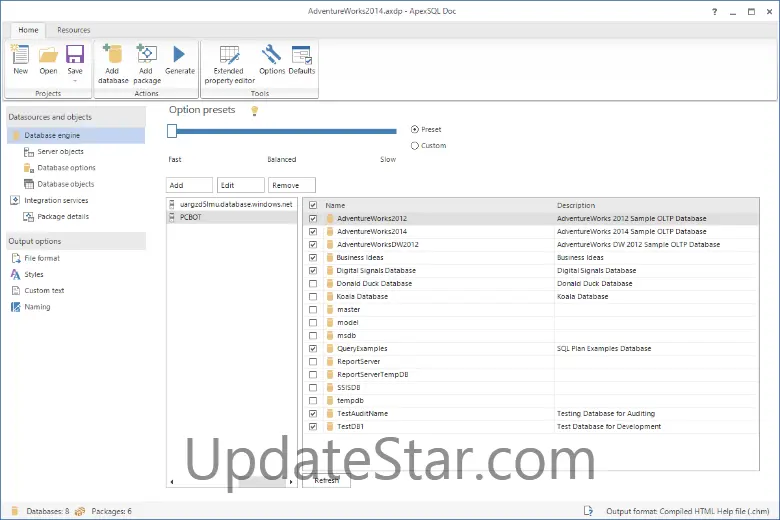Sort by the Description column header

576,205
